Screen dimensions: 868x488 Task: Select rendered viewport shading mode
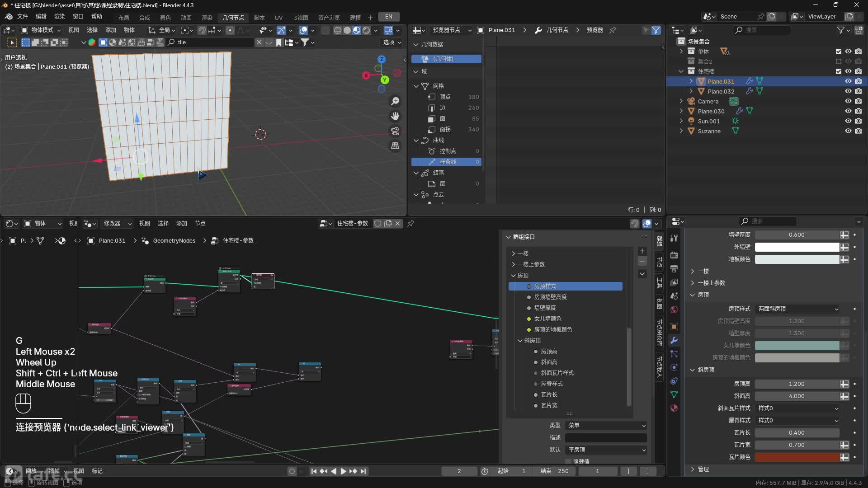click(366, 30)
